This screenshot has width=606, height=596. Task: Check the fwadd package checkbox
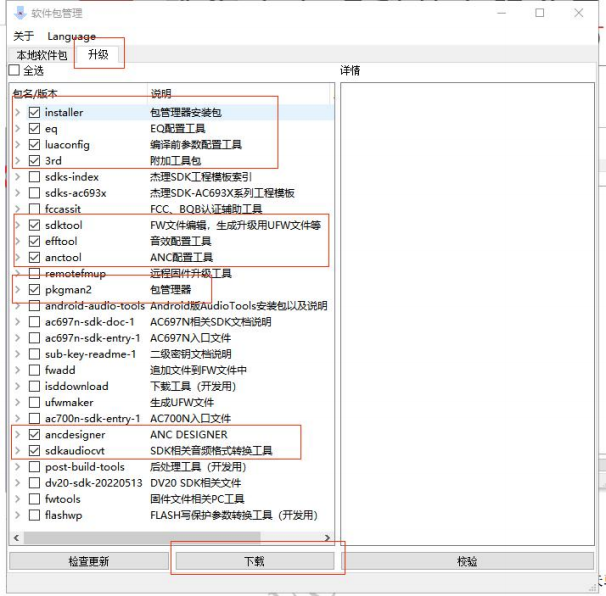(x=34, y=370)
